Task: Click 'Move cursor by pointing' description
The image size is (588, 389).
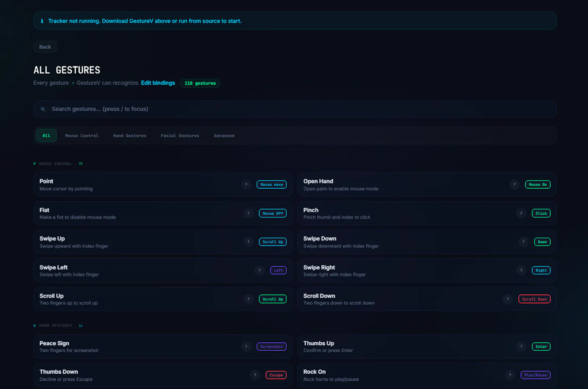Action: point(66,189)
